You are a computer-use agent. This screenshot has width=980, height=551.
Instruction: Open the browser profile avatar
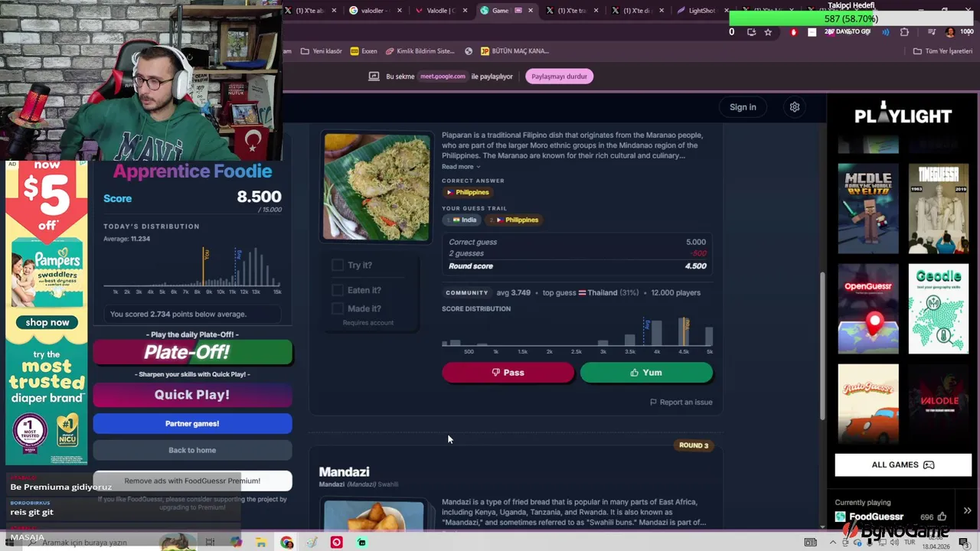950,32
